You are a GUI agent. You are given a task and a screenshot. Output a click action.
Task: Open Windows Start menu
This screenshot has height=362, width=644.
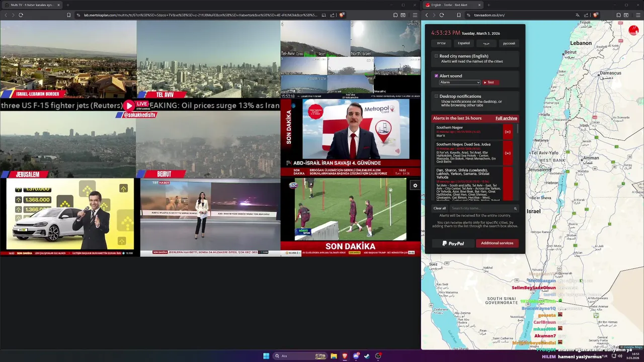(x=266, y=356)
